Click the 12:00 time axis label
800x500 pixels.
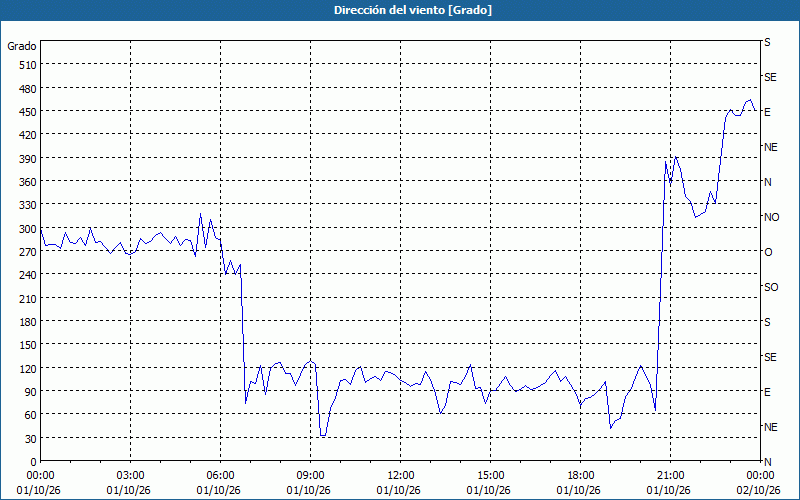(401, 476)
